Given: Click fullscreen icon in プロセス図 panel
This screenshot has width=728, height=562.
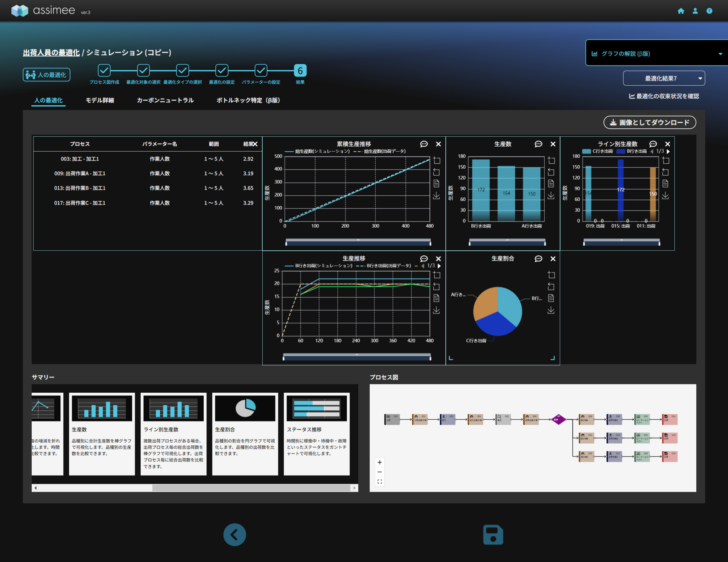Looking at the screenshot, I should [380, 482].
